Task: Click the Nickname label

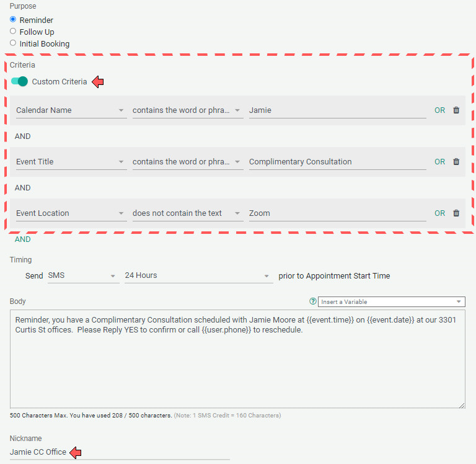Action: [25, 438]
